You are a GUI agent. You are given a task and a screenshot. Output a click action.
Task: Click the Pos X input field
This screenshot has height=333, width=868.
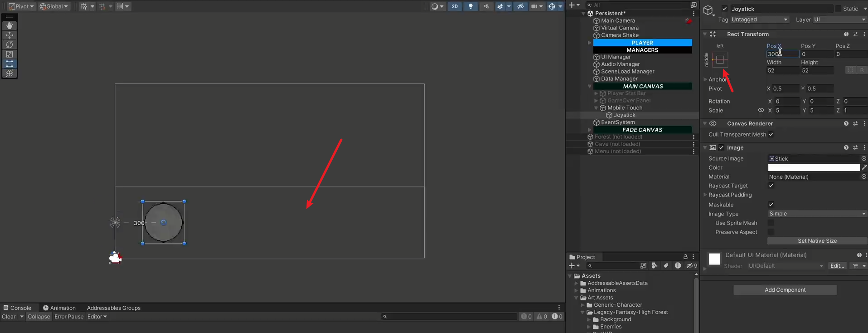pos(783,54)
